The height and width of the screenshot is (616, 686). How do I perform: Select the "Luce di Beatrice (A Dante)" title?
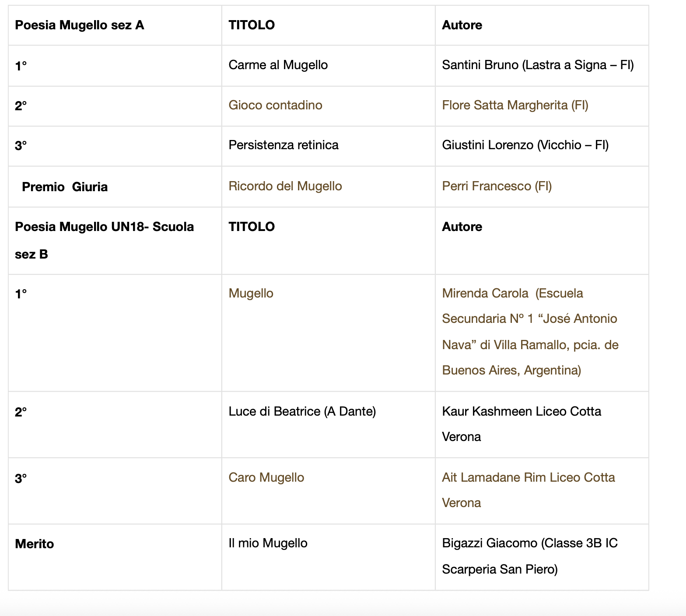pyautogui.click(x=302, y=411)
